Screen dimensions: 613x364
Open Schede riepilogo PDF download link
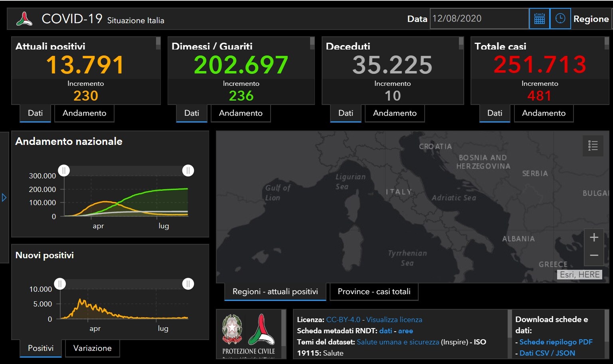click(556, 342)
